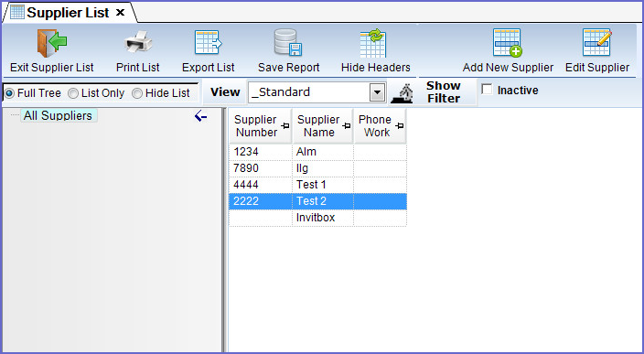This screenshot has width=644, height=354.
Task: Click the Print List label
Action: (x=137, y=68)
